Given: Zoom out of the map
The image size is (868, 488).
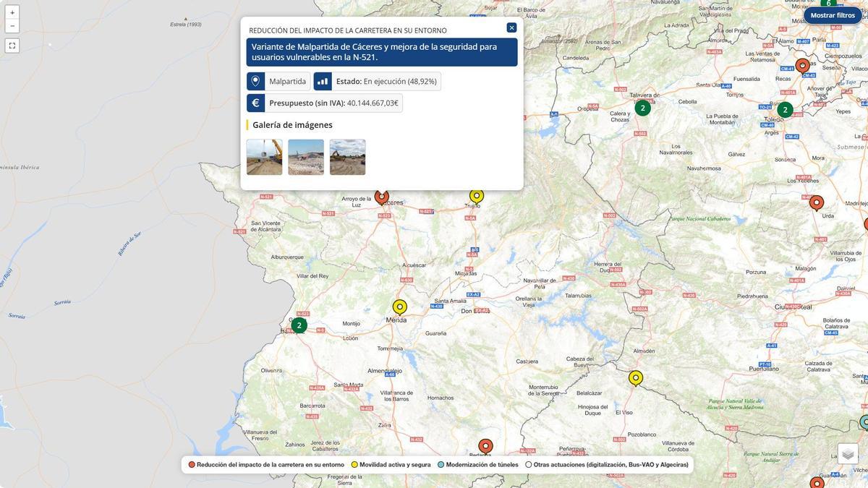Looking at the screenshot, I should [12, 26].
